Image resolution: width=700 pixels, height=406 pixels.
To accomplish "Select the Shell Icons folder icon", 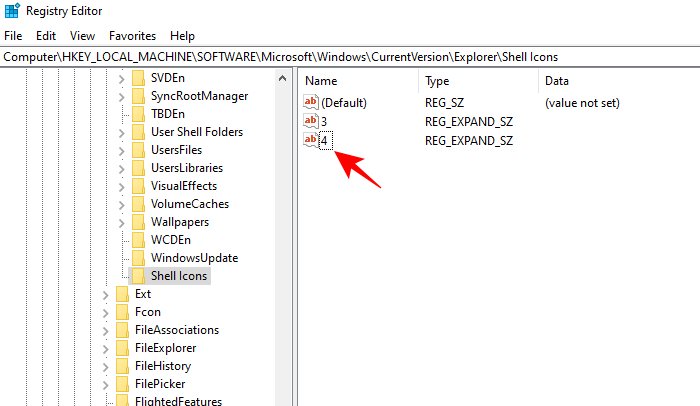I will click(x=138, y=276).
